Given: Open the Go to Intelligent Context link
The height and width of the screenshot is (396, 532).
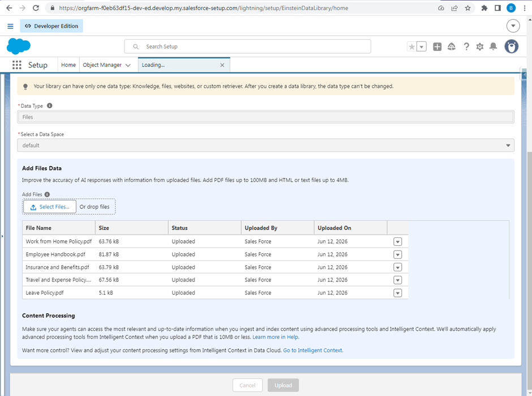Looking at the screenshot, I should 313,350.
